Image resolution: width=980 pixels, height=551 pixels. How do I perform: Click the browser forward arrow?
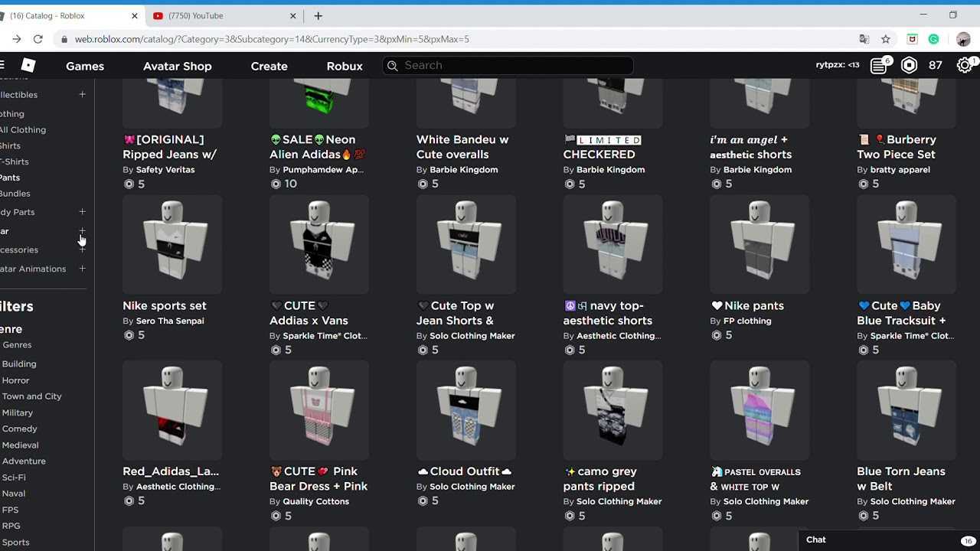(17, 39)
